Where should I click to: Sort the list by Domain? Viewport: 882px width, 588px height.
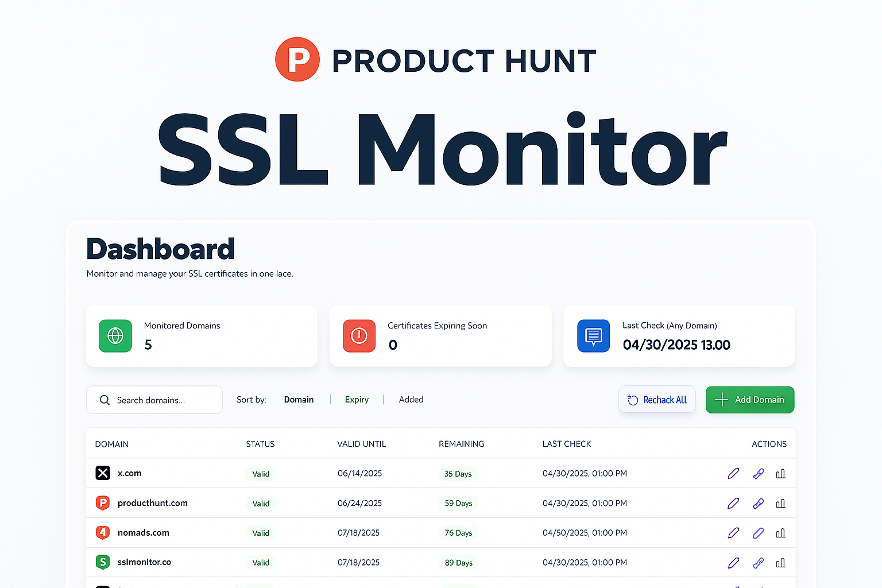click(x=299, y=400)
